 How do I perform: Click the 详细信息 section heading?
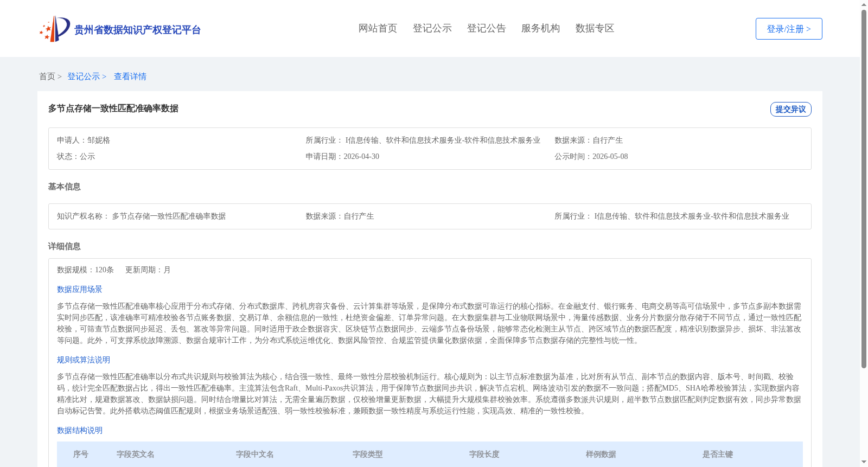[64, 246]
